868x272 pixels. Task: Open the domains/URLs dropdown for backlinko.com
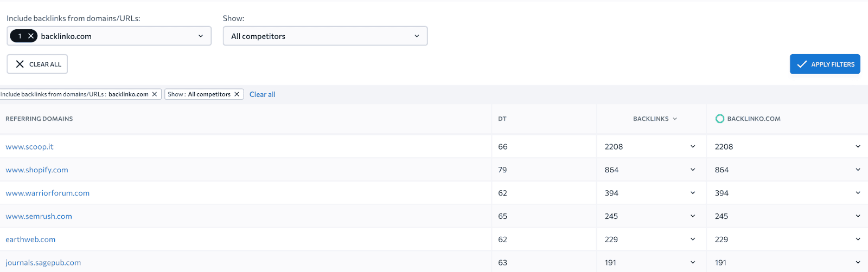109,36
